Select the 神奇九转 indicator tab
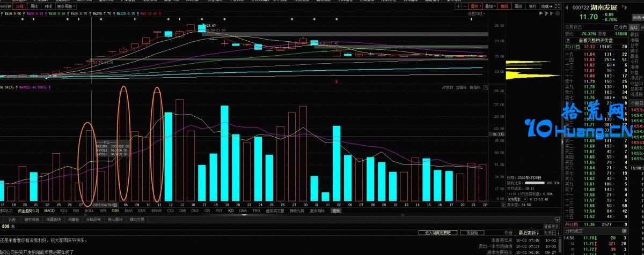 (x=298, y=211)
